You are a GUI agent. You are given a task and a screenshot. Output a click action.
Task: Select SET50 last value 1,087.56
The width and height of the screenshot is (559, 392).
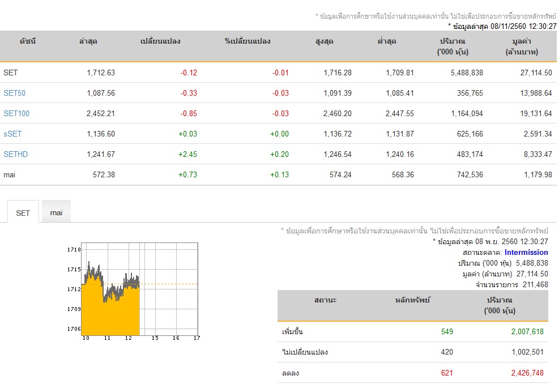[101, 93]
